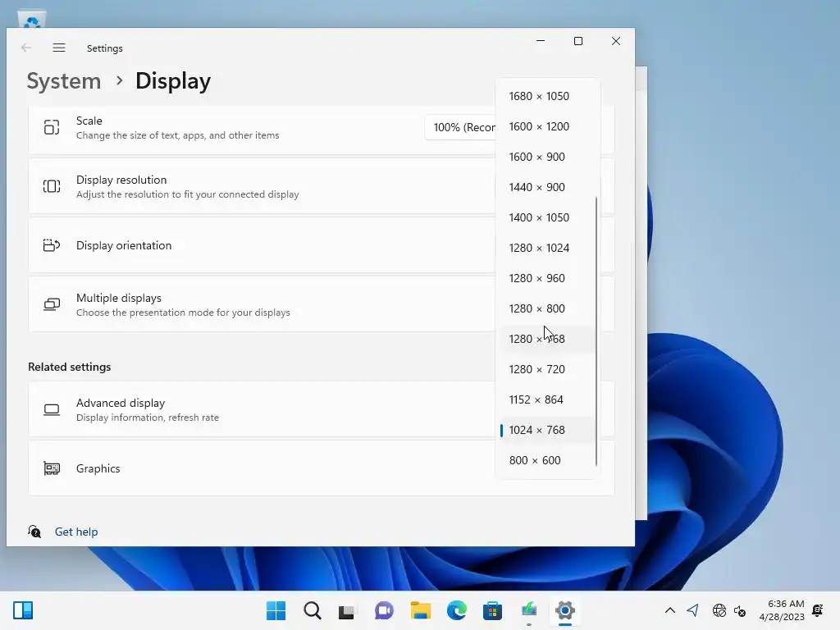Select 1280 × 960 resolution
Screen dimensions: 840x630
coord(546,279)
